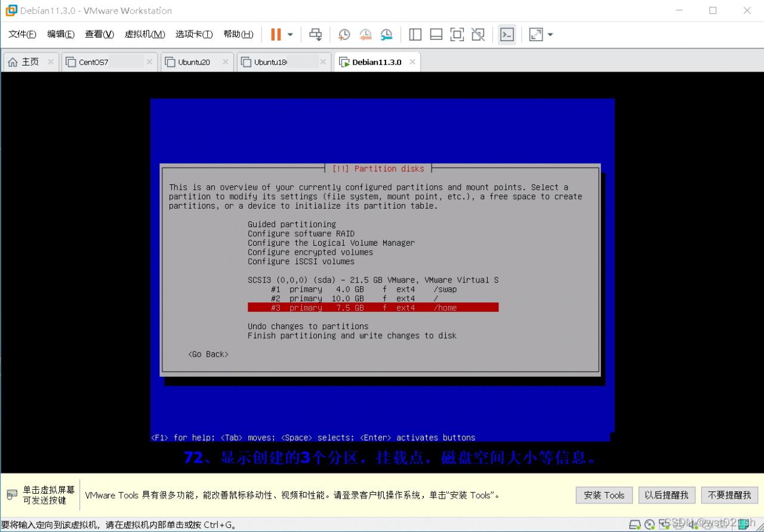
Task: Click the <Go Back> installer button
Action: (x=208, y=354)
